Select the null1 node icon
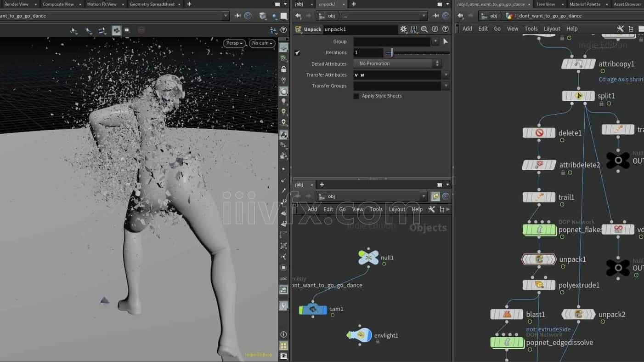644x362 pixels. (x=368, y=258)
